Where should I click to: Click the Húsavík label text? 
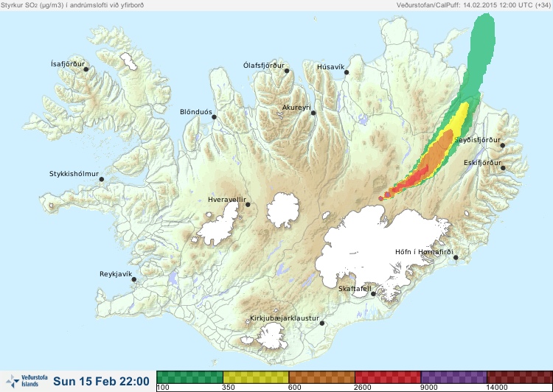point(330,67)
